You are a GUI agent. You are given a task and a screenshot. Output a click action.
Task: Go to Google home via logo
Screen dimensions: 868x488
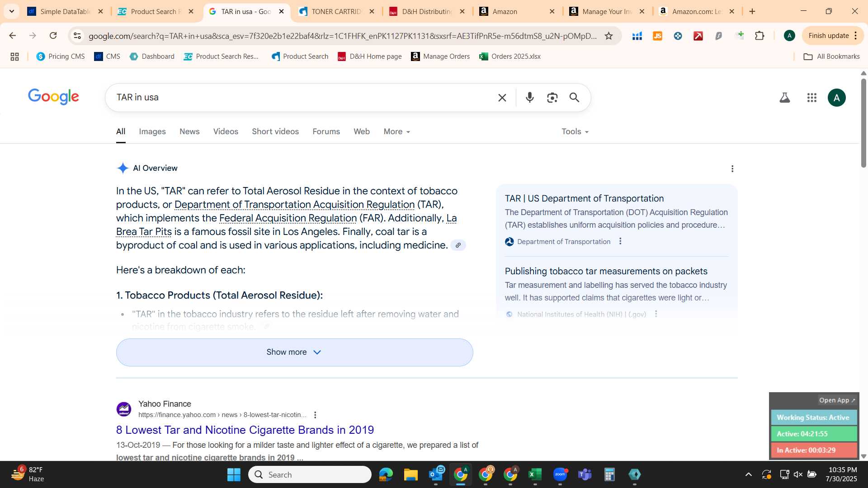53,97
